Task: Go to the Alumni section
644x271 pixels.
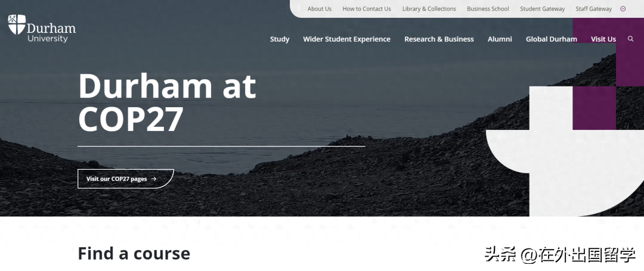Action: pyautogui.click(x=500, y=39)
